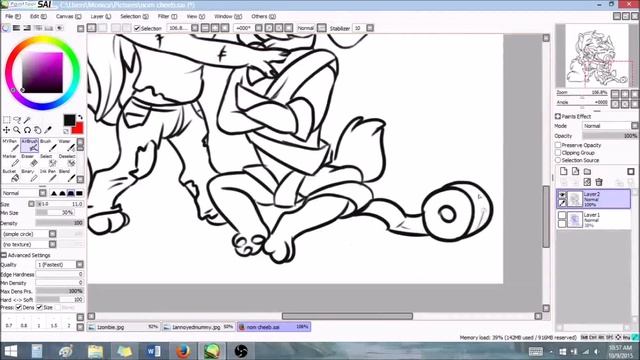The image size is (640, 360).
Task: Open Firefox from the taskbar
Action: [182, 351]
